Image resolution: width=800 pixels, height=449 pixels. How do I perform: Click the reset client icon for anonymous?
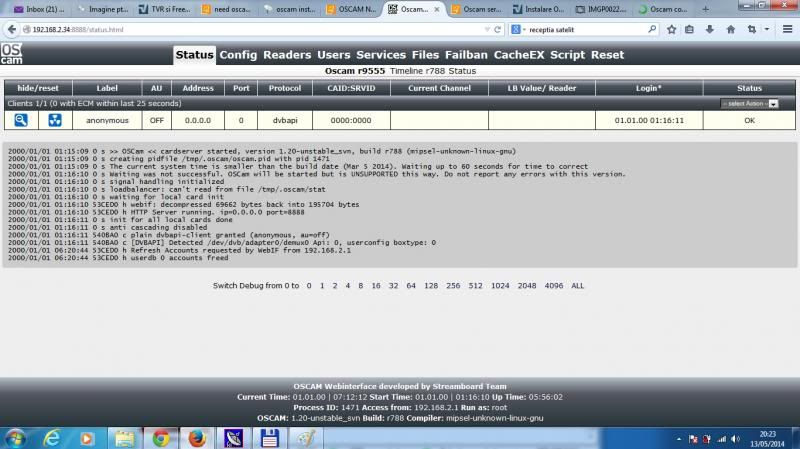pos(55,121)
